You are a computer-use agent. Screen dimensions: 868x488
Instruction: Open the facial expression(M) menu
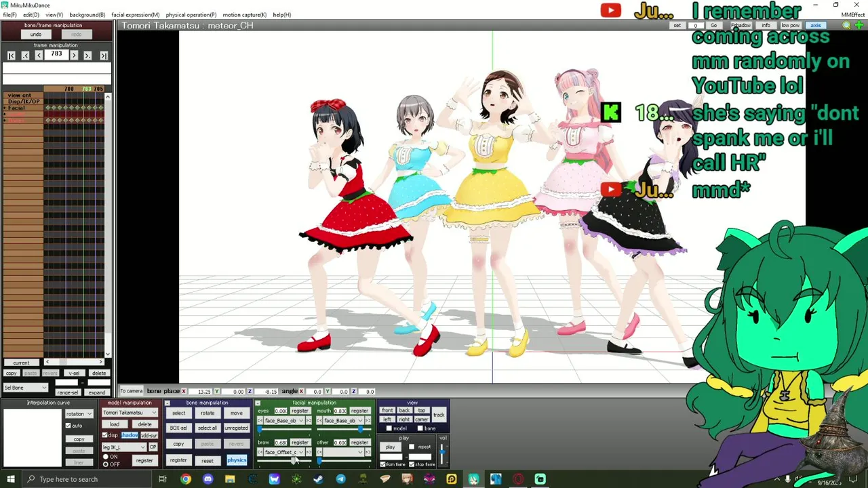135,15
